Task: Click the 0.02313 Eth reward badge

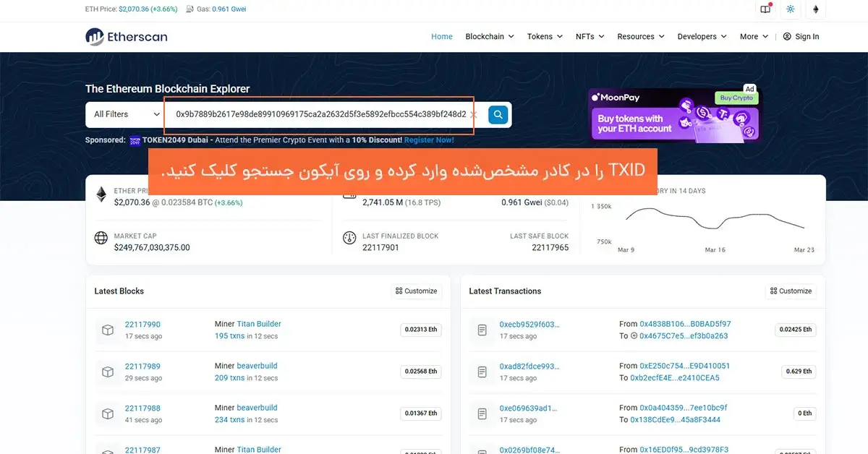Action: tap(421, 330)
